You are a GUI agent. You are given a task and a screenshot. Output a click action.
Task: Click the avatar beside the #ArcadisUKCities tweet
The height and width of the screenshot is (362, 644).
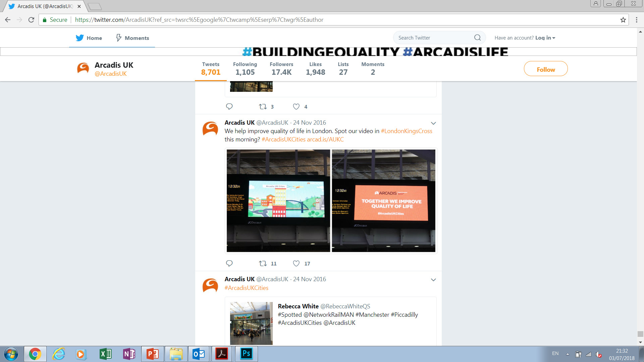click(210, 286)
